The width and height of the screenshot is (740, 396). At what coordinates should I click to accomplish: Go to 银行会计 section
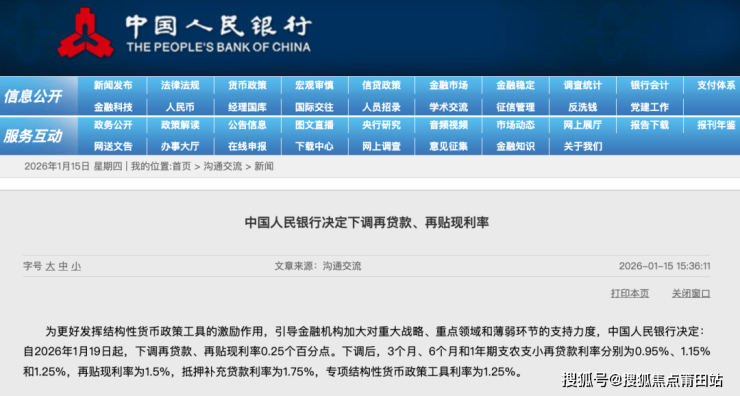(x=649, y=85)
